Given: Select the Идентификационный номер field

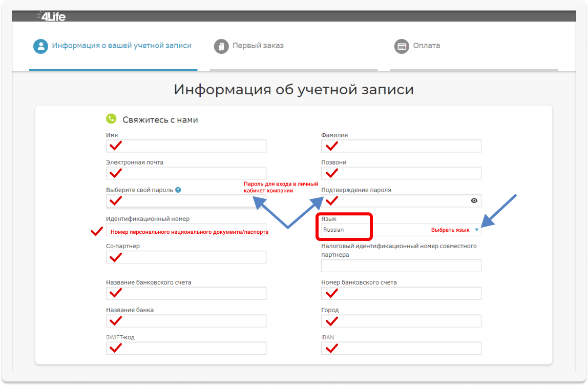Looking at the screenshot, I should point(186,230).
